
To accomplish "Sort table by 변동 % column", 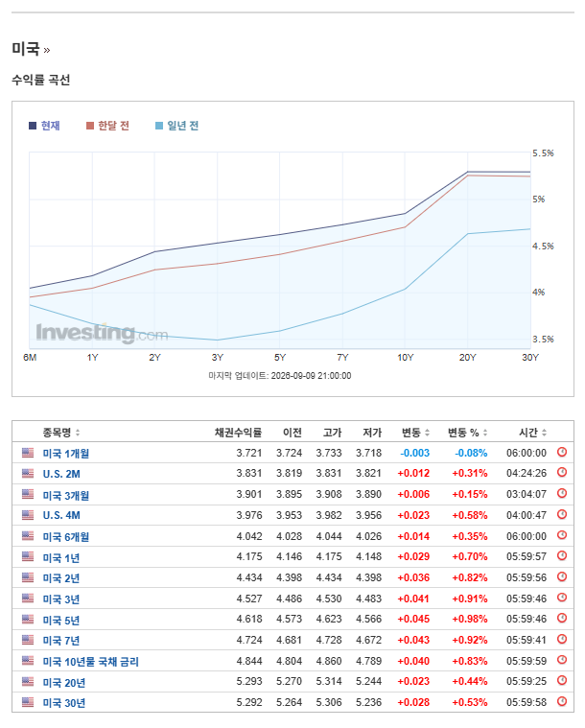I will 467,433.
